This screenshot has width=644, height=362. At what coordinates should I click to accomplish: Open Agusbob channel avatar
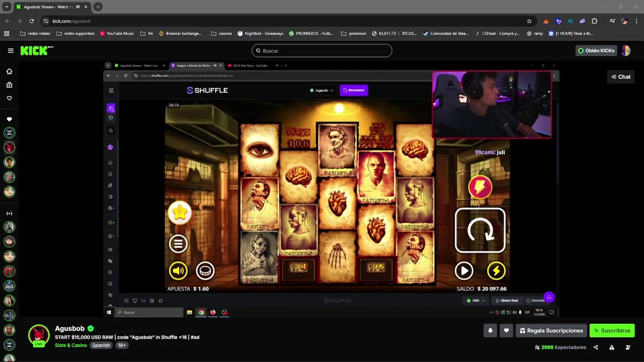point(39,335)
